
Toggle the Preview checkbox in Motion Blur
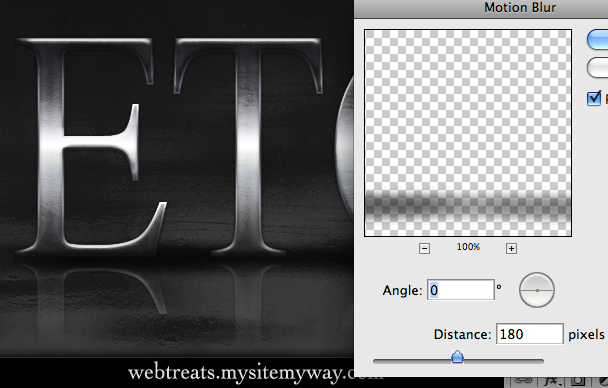pos(594,98)
